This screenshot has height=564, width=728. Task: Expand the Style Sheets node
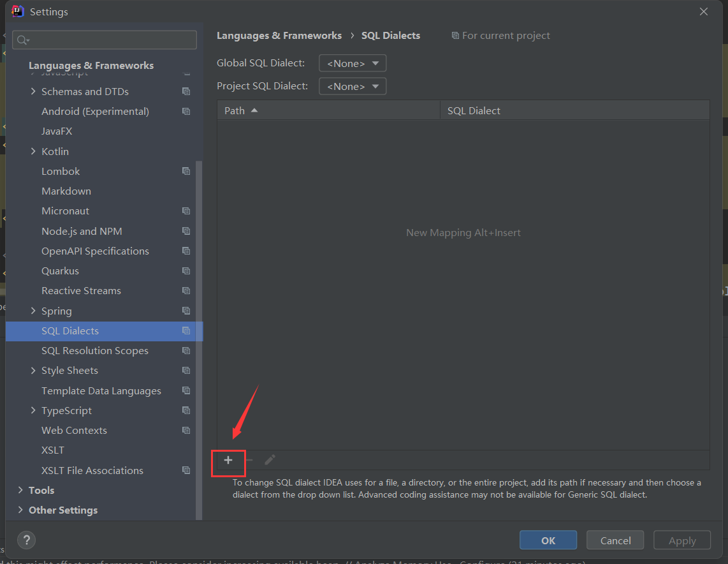33,371
